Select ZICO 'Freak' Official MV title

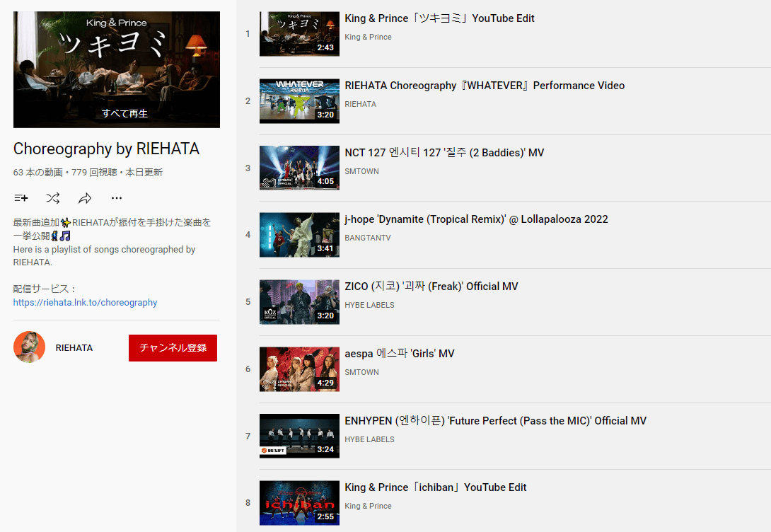point(431,286)
